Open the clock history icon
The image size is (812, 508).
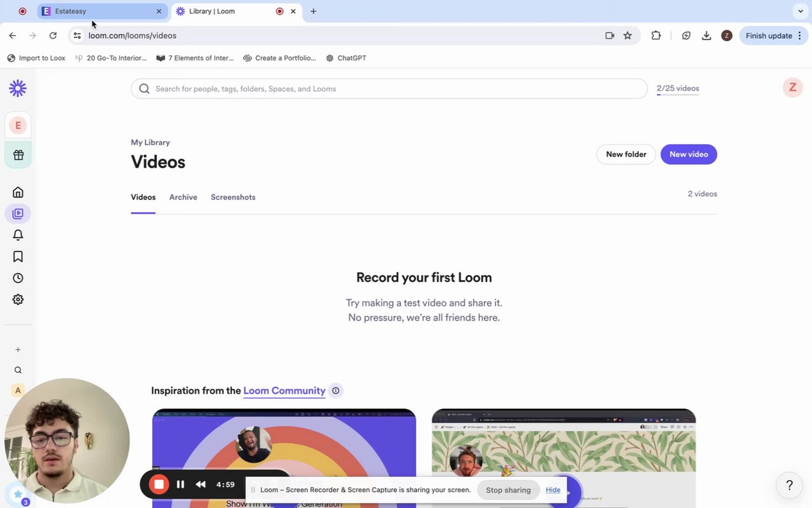(x=18, y=278)
